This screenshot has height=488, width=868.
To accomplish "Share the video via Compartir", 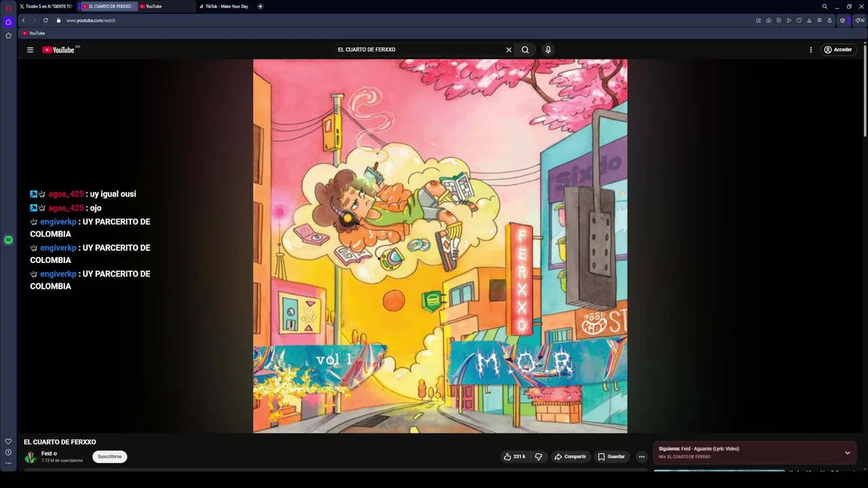I will pyautogui.click(x=570, y=457).
